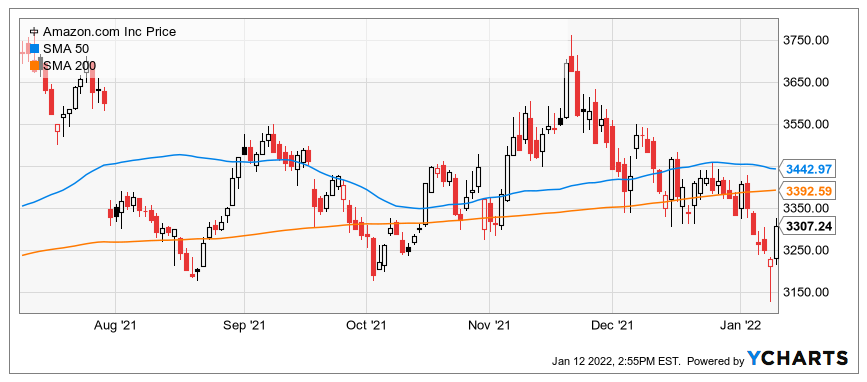The image size is (867, 382).
Task: Click the blue 3442.97 value tag
Action: coord(809,169)
